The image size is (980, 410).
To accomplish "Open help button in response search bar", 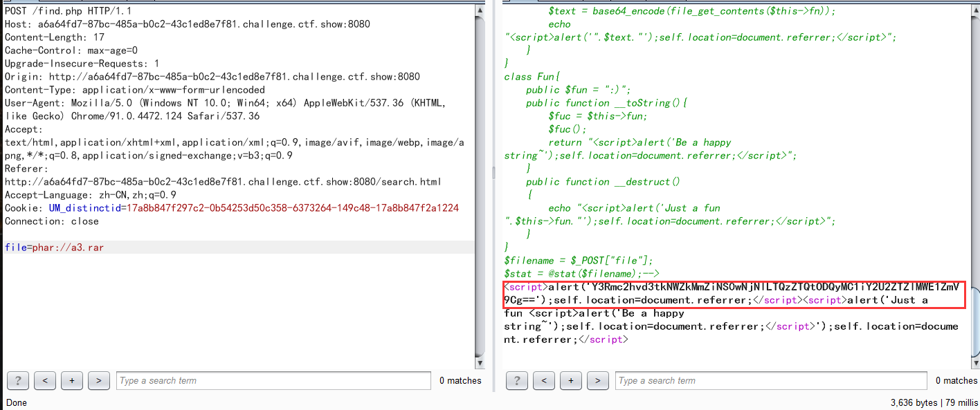I will (x=517, y=380).
